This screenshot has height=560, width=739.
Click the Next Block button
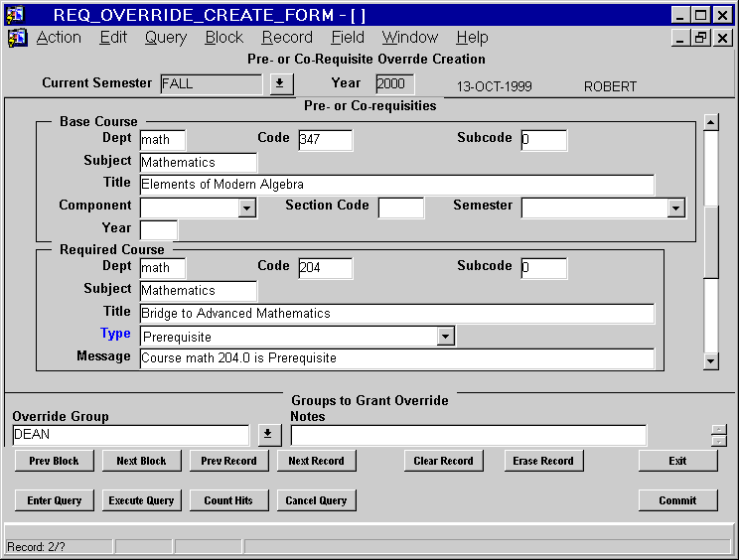click(x=141, y=461)
